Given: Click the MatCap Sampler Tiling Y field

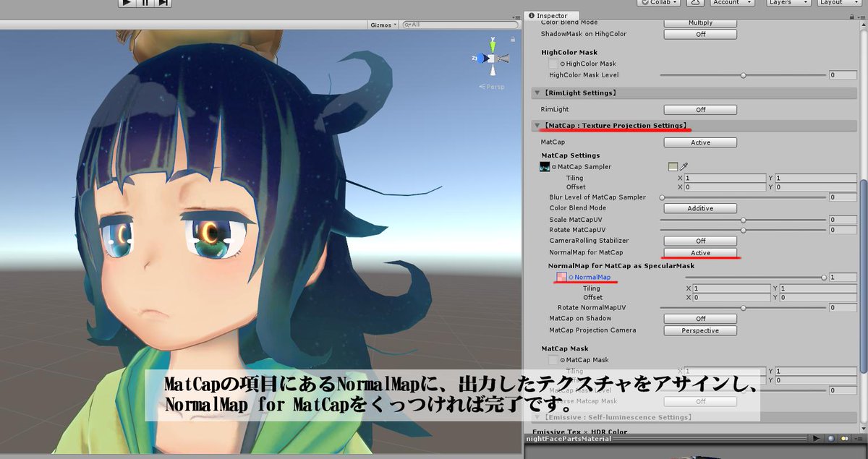Looking at the screenshot, I should 817,178.
